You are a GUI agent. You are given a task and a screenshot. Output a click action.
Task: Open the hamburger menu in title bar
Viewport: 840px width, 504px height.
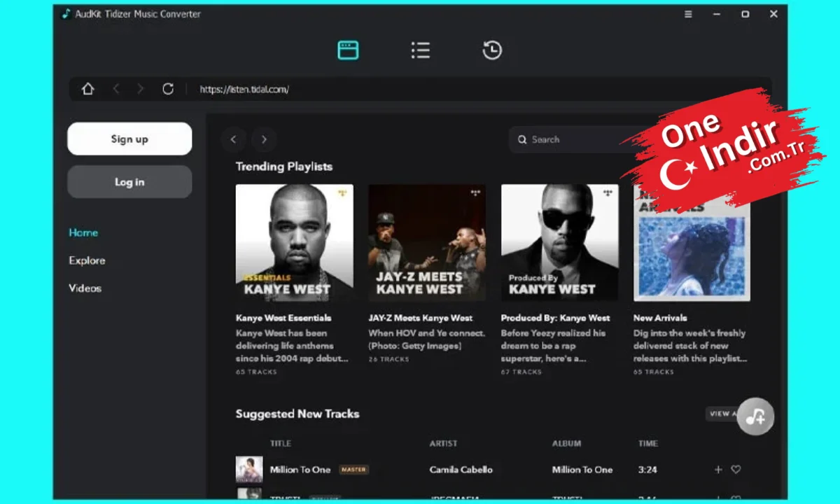click(x=689, y=14)
